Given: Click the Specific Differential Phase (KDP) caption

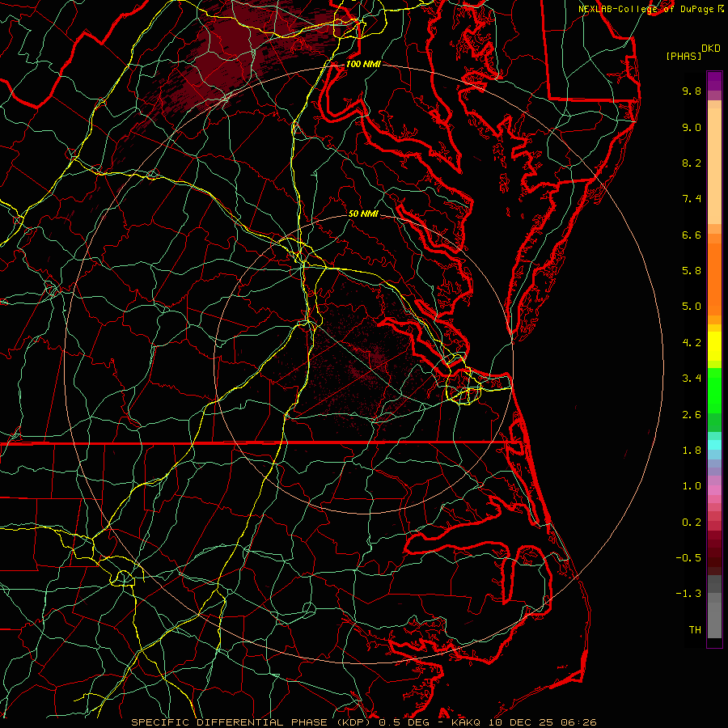Looking at the screenshot, I should click(252, 722).
